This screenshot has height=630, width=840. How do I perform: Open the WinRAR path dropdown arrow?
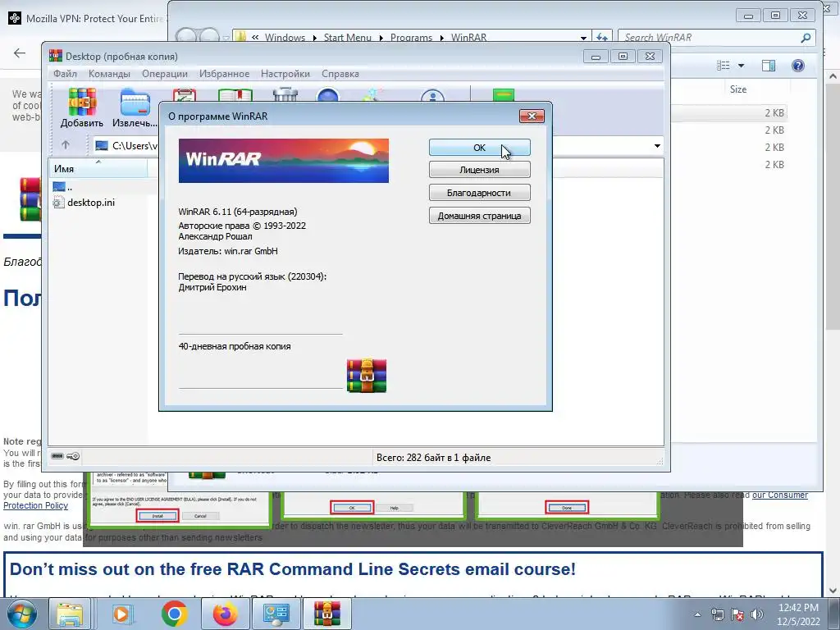pos(657,146)
